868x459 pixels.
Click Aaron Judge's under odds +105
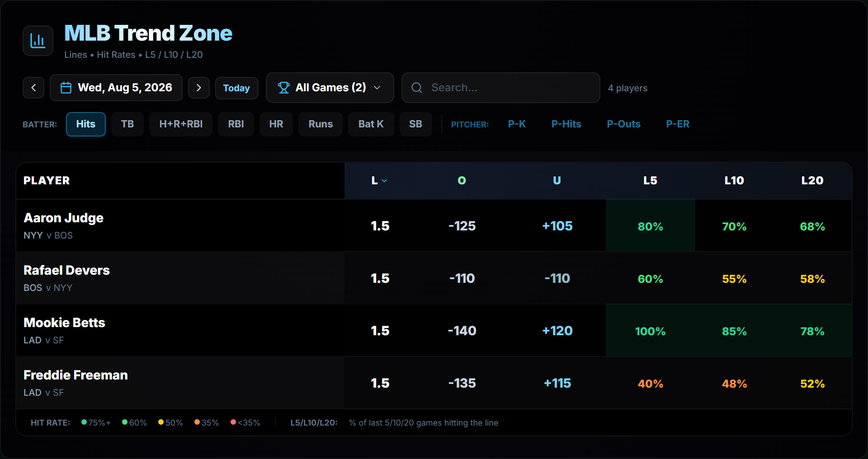tap(557, 226)
